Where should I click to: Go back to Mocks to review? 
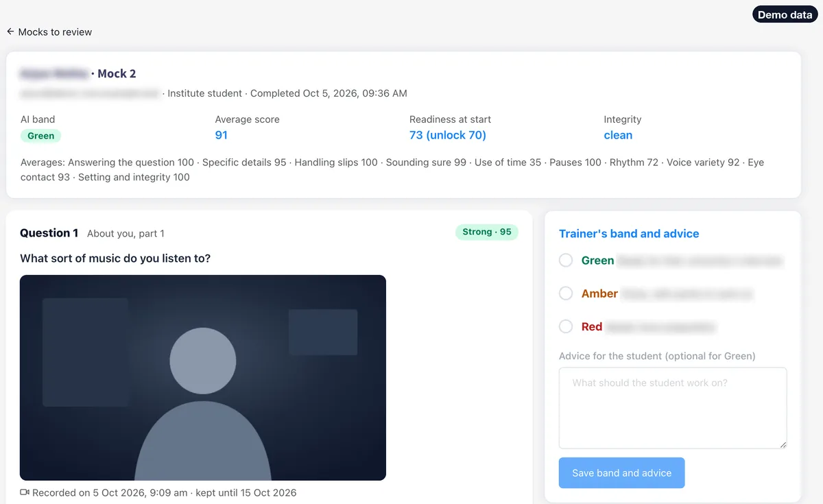49,32
